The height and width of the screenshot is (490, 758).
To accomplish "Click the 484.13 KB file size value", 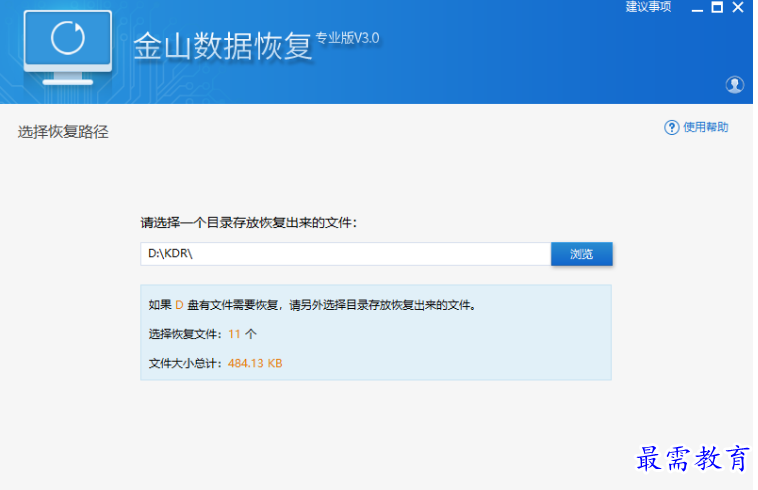I will coord(255,363).
